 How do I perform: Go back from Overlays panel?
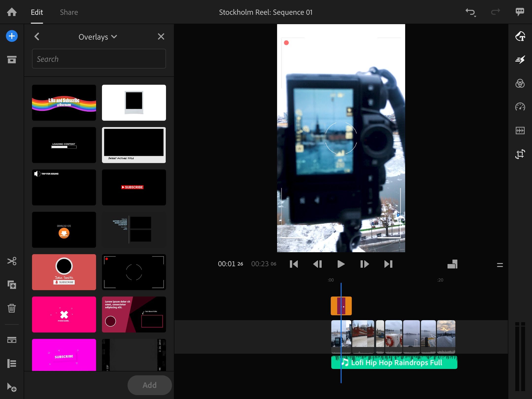click(x=37, y=37)
